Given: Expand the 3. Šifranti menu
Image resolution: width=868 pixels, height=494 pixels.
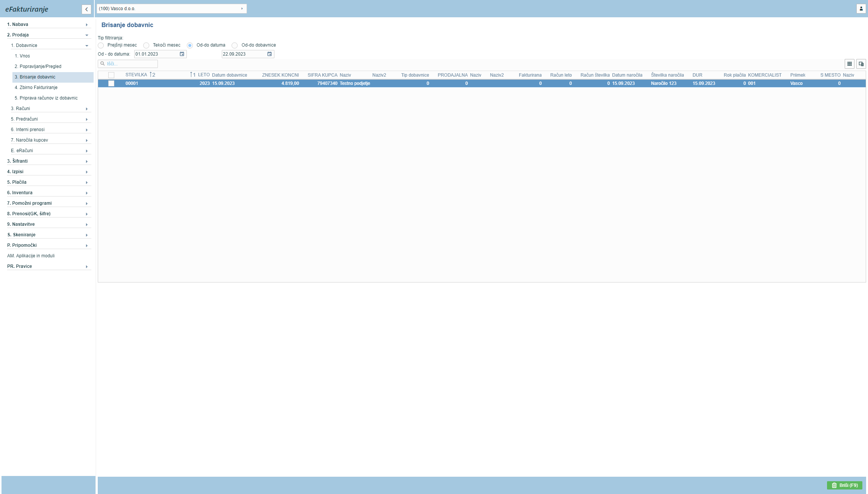Looking at the screenshot, I should tap(49, 161).
